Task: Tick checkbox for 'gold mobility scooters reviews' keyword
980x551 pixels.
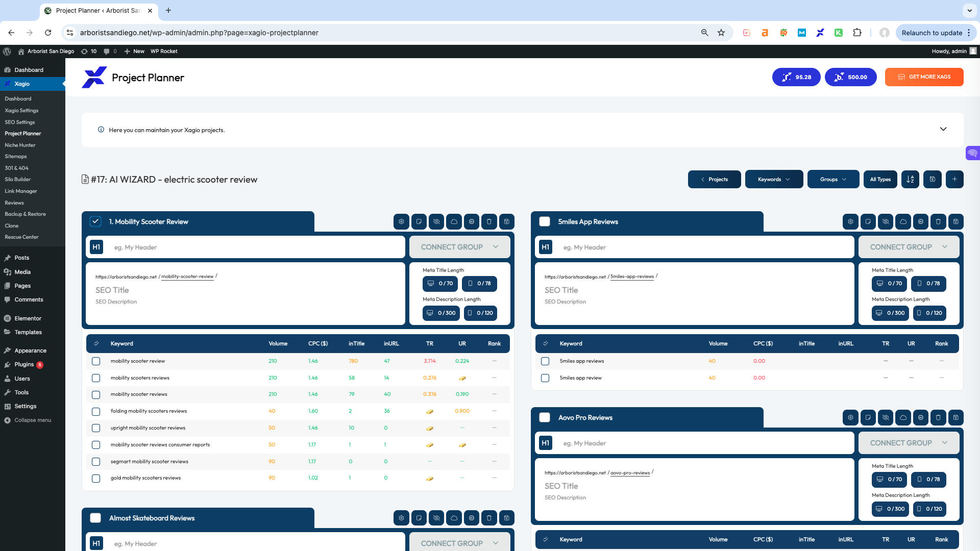Action: tap(96, 479)
